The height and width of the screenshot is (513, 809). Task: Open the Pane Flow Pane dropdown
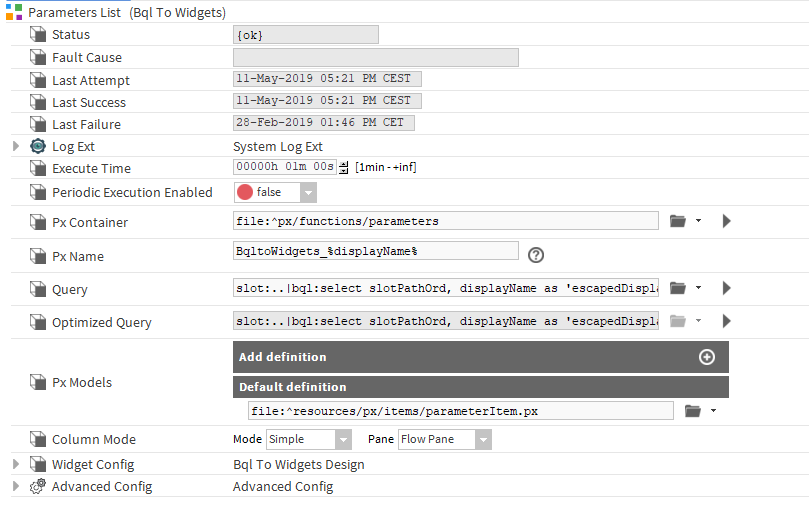pyautogui.click(x=483, y=439)
